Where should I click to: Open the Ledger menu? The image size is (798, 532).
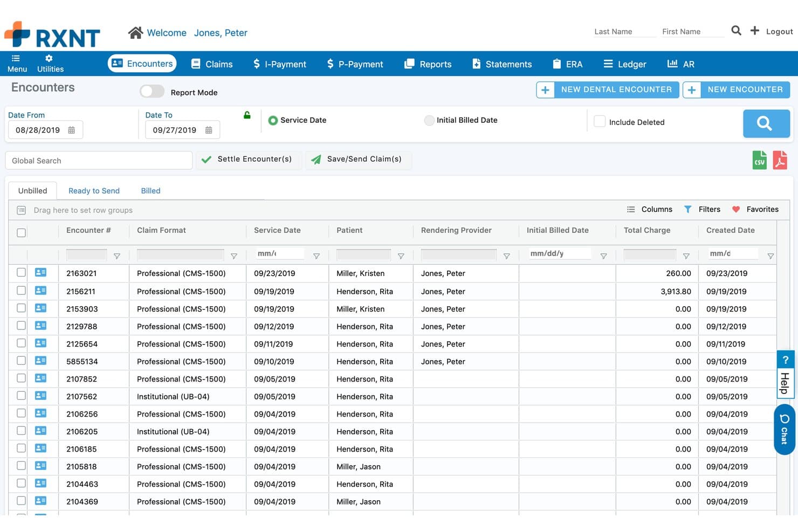click(x=625, y=64)
